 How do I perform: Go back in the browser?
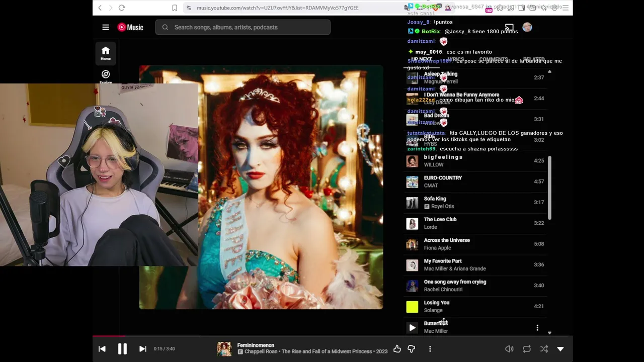click(100, 8)
